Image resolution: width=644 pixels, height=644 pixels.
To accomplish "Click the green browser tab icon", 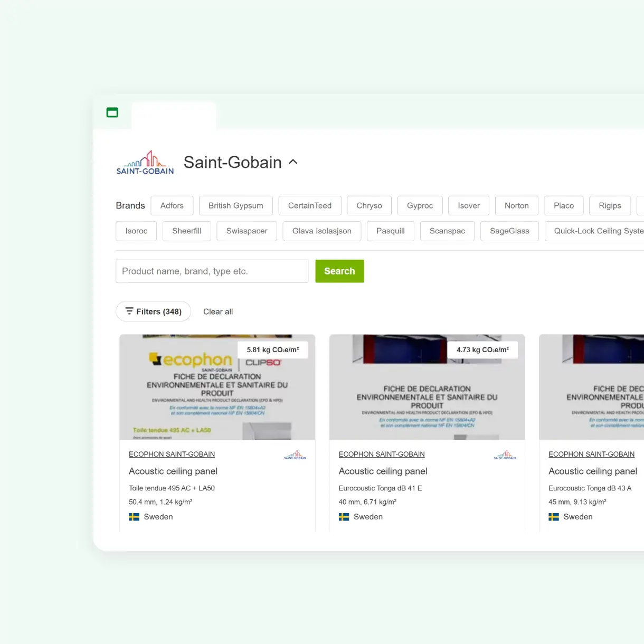I will (x=112, y=112).
